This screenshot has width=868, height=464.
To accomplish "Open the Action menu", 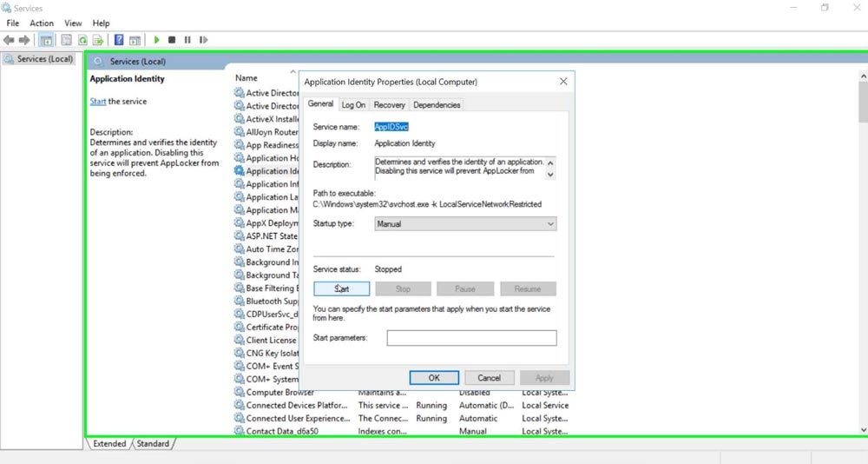I will coord(42,23).
